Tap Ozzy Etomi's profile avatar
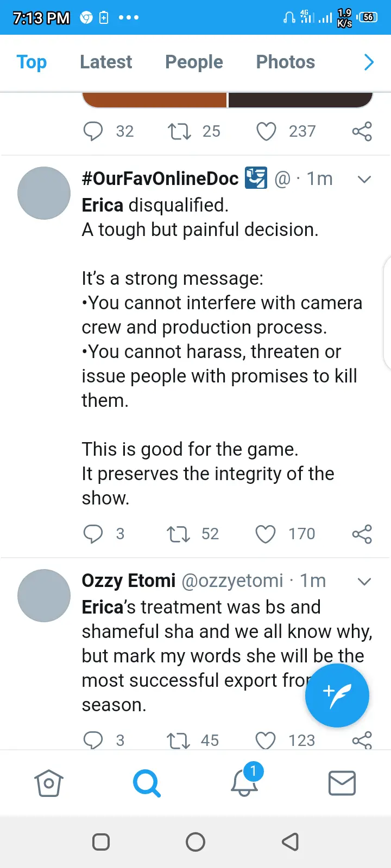 pos(44,595)
